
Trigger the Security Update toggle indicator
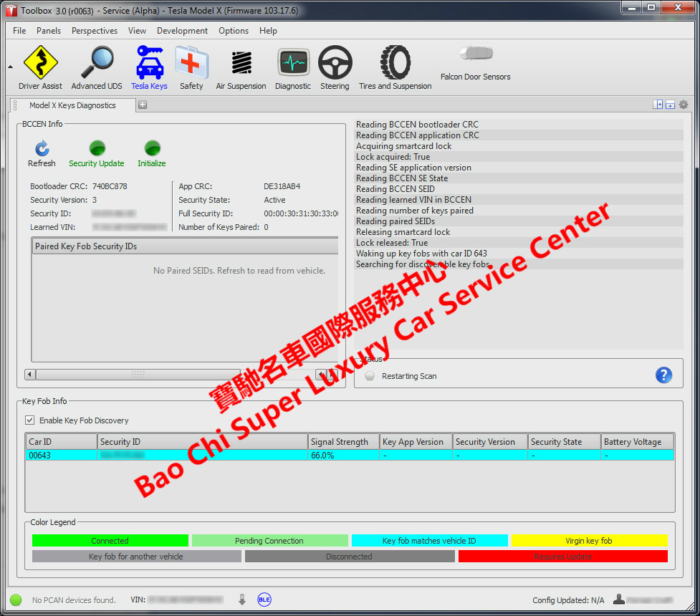coord(96,147)
